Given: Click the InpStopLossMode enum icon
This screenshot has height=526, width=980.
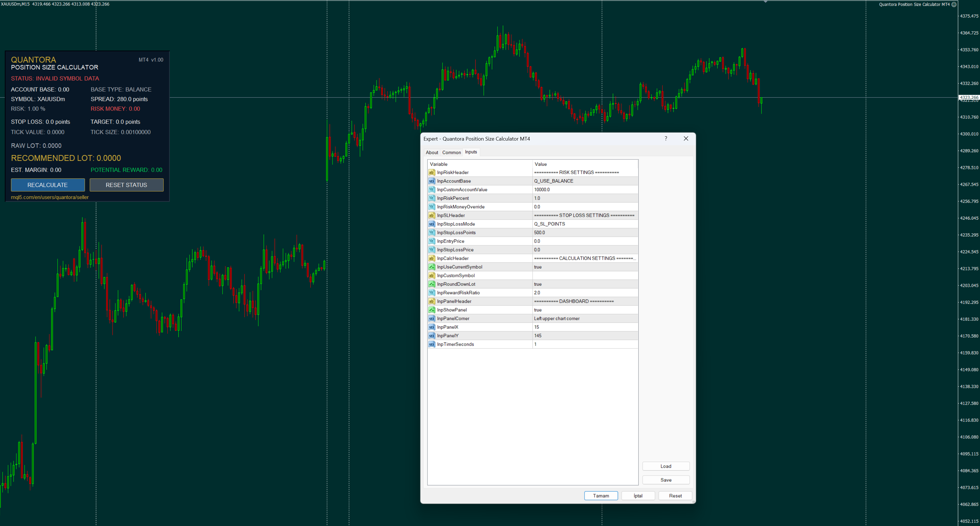Looking at the screenshot, I should click(x=431, y=224).
